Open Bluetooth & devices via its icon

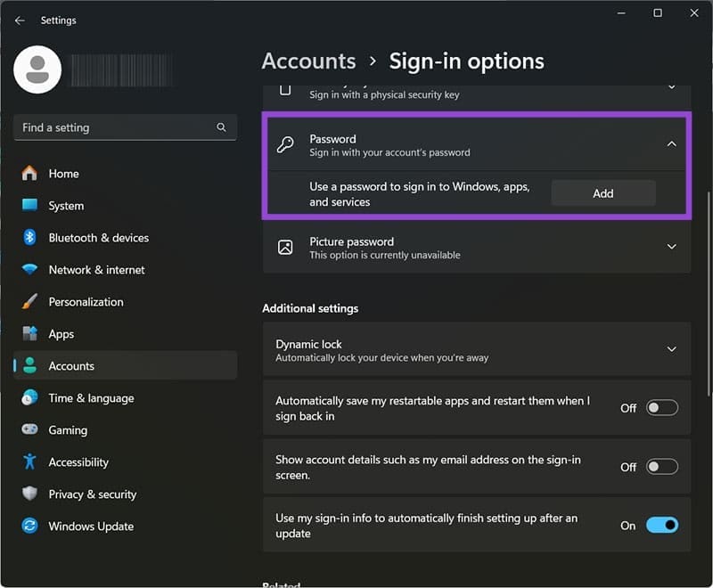(x=30, y=238)
